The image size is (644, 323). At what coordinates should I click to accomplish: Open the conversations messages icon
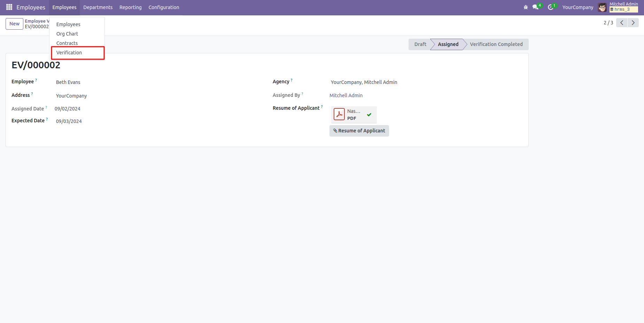[536, 7]
